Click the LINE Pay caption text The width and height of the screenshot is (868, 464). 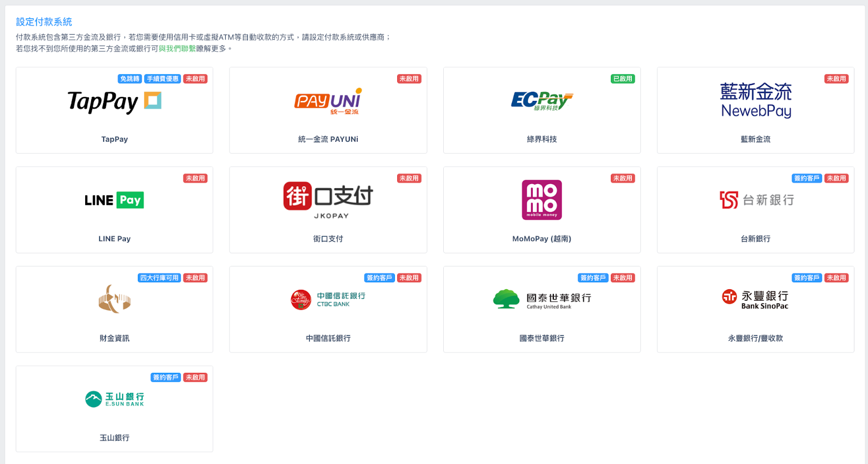click(x=114, y=239)
